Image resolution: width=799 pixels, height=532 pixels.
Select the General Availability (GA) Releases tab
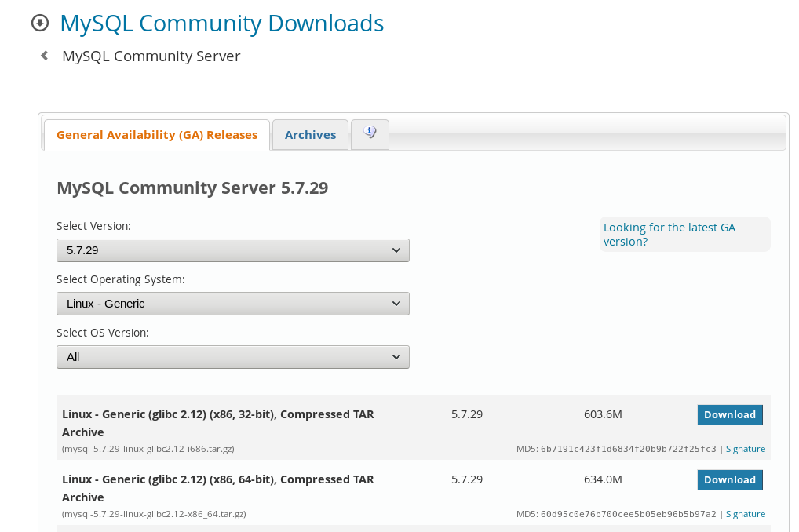(x=157, y=135)
